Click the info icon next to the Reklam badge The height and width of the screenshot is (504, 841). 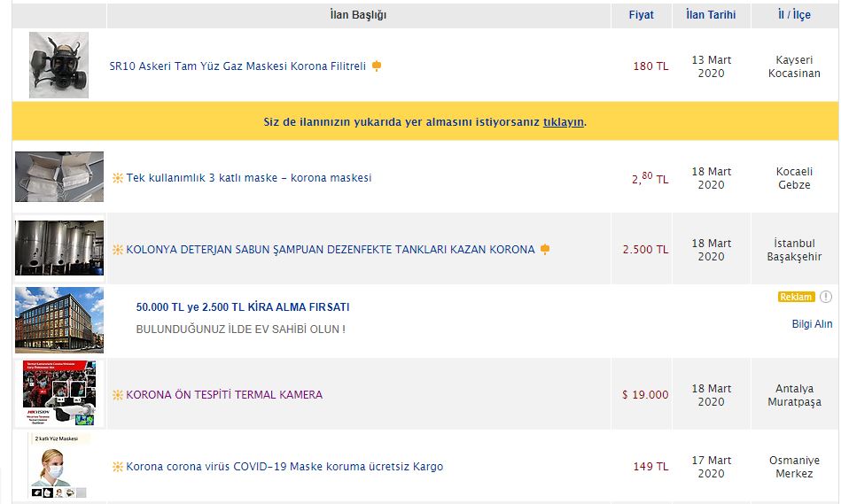point(826,297)
